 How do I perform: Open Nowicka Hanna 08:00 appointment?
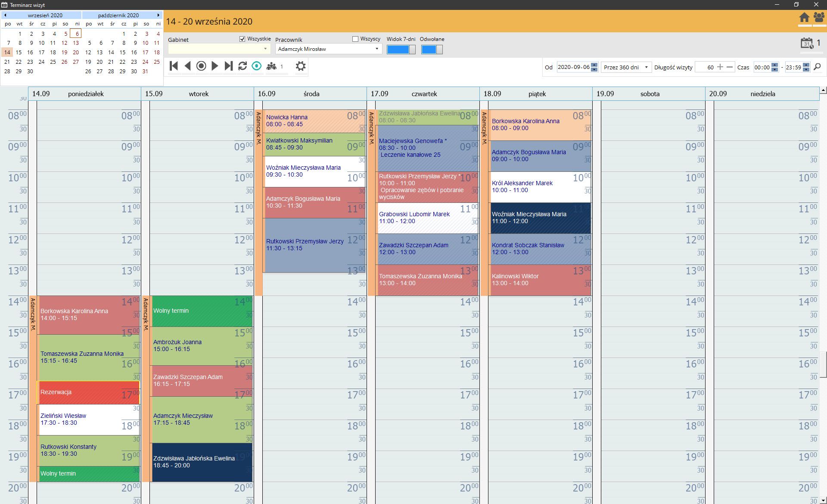tap(314, 121)
